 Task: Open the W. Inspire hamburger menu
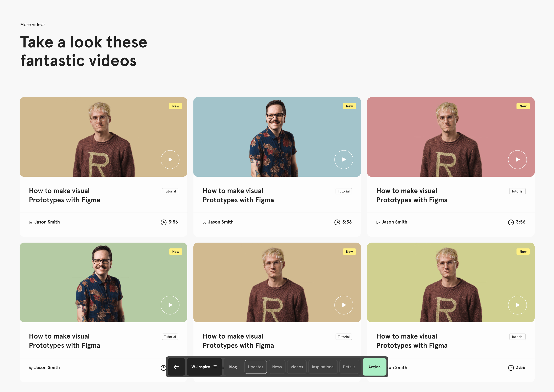click(x=215, y=367)
